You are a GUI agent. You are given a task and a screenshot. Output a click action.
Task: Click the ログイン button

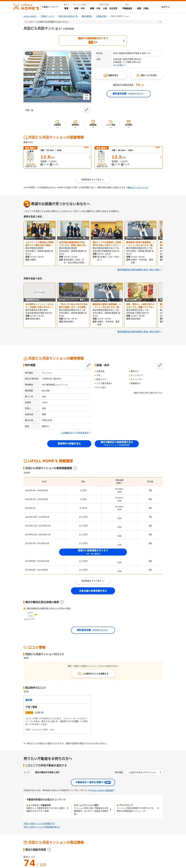[165, 7]
